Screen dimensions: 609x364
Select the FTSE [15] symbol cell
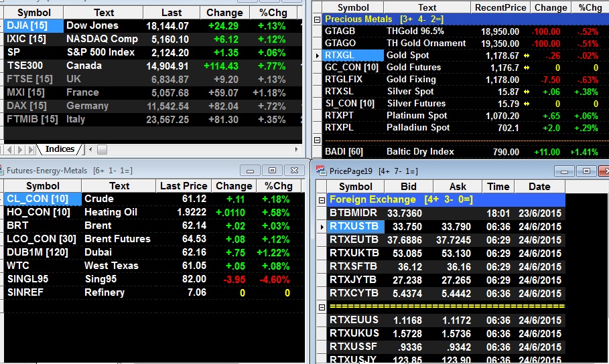click(33, 79)
